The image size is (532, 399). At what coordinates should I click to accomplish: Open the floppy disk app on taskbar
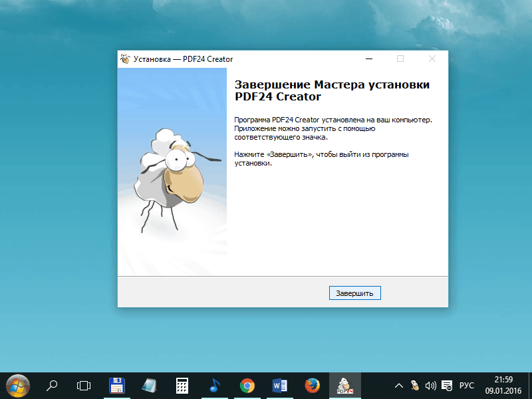pyautogui.click(x=117, y=386)
